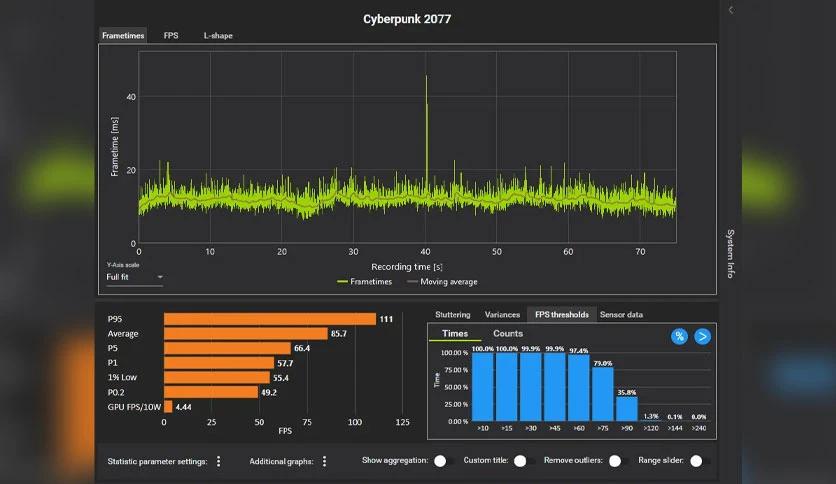Select the Counts sub-tab
Screen dimensions: 836x484
pos(508,334)
